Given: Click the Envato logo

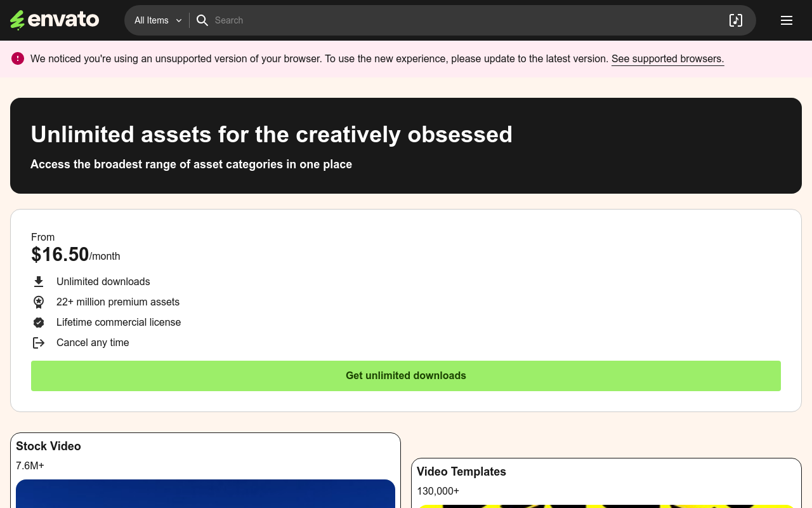Looking at the screenshot, I should 55,20.
